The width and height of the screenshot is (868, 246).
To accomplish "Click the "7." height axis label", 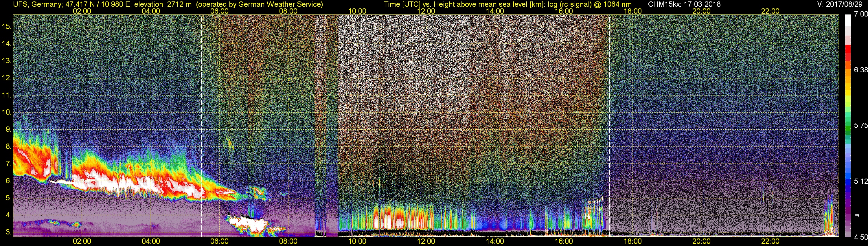I will 8,164.
